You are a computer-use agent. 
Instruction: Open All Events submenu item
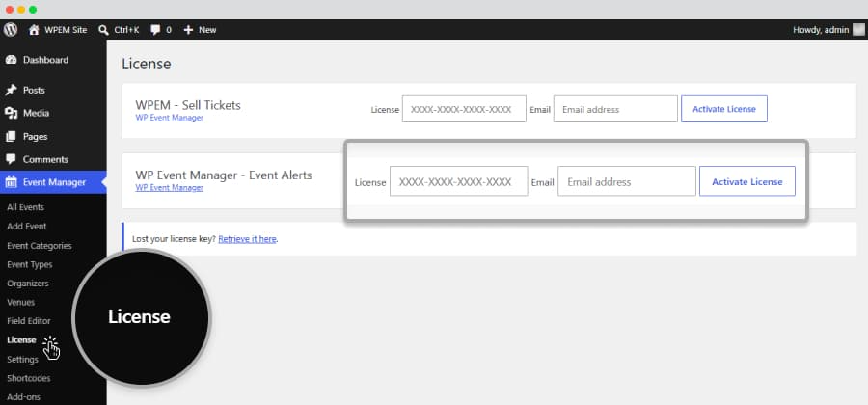coord(25,207)
